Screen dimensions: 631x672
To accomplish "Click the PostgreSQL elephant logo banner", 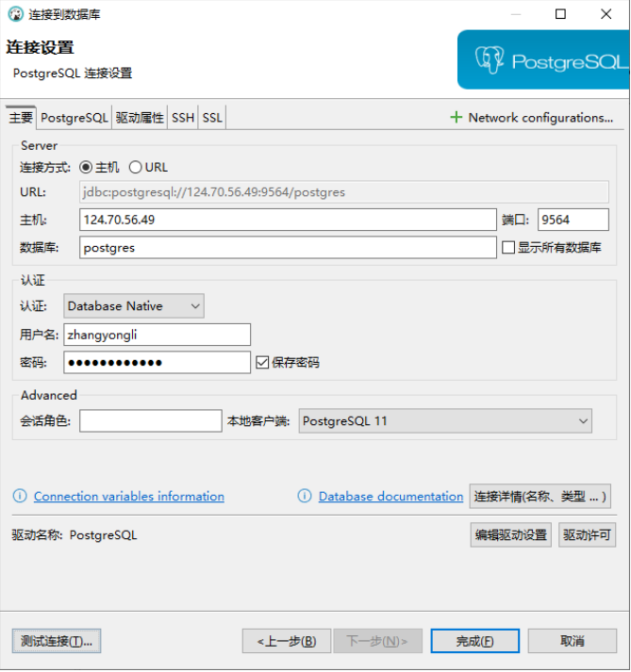I will [543, 61].
